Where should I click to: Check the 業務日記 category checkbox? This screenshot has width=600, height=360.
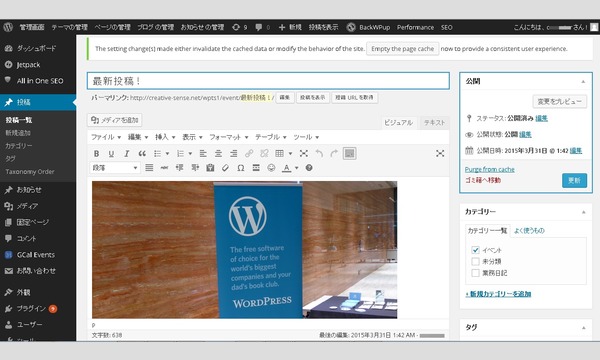pos(475,273)
